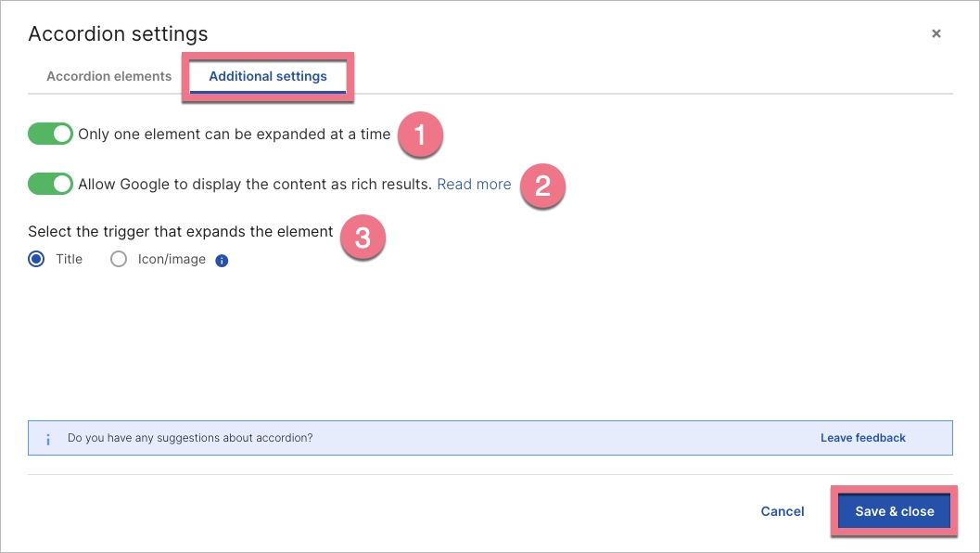Turn off Google rich results display
The height and width of the screenshot is (553, 980).
click(x=50, y=184)
